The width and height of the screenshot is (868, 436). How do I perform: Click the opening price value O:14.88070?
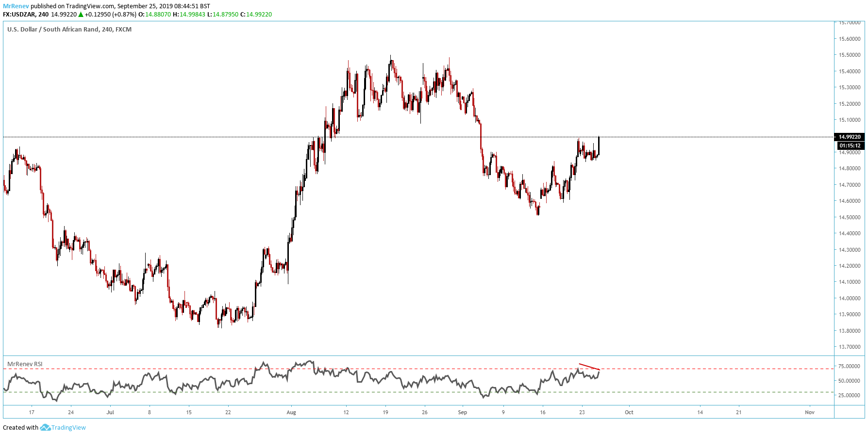(154, 15)
